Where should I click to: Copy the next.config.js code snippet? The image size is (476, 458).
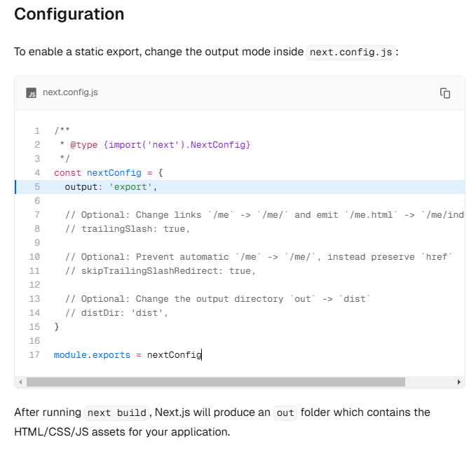(x=445, y=93)
